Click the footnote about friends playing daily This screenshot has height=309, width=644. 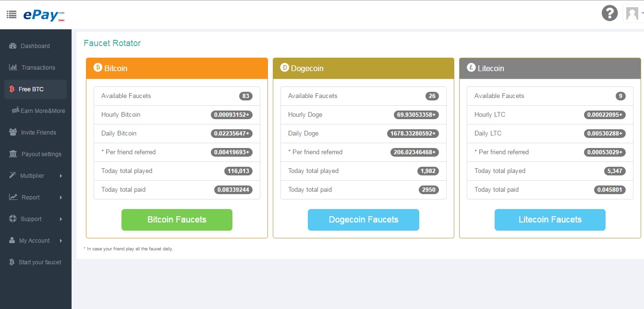click(128, 249)
